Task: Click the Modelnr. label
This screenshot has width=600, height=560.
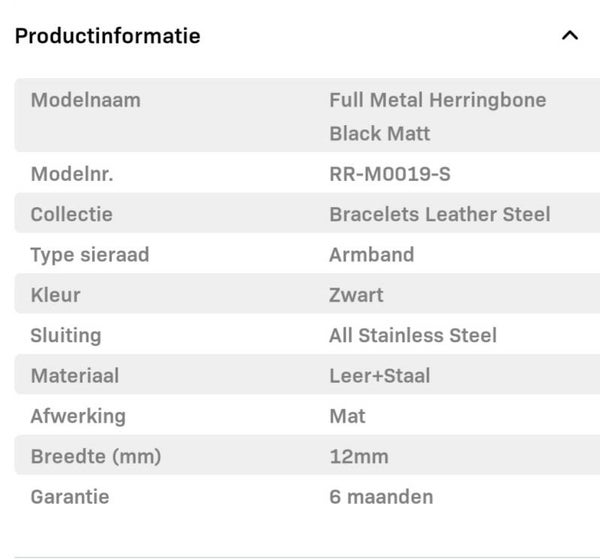Action: (72, 174)
